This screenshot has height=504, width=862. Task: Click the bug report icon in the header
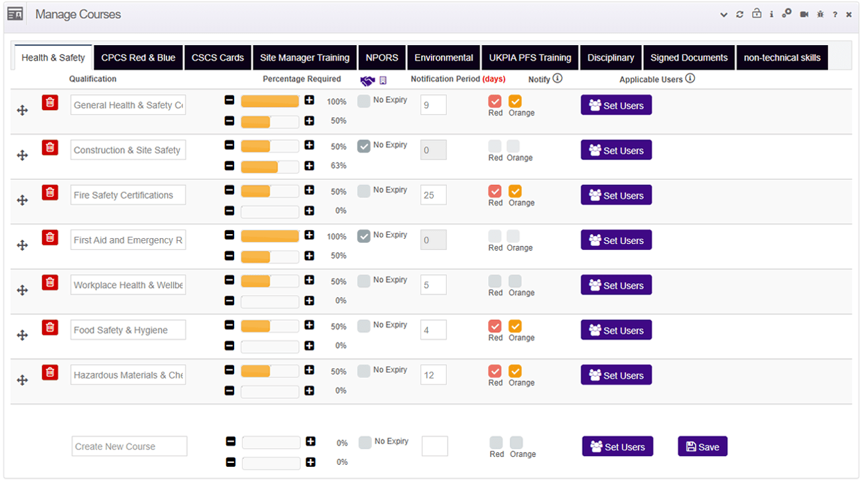pos(820,13)
